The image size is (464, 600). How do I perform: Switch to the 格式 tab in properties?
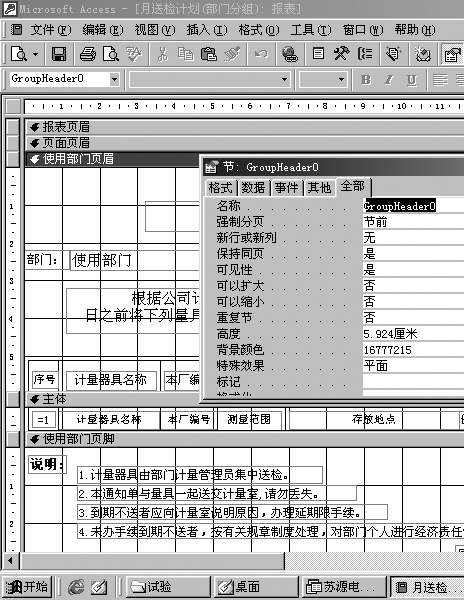pos(220,188)
